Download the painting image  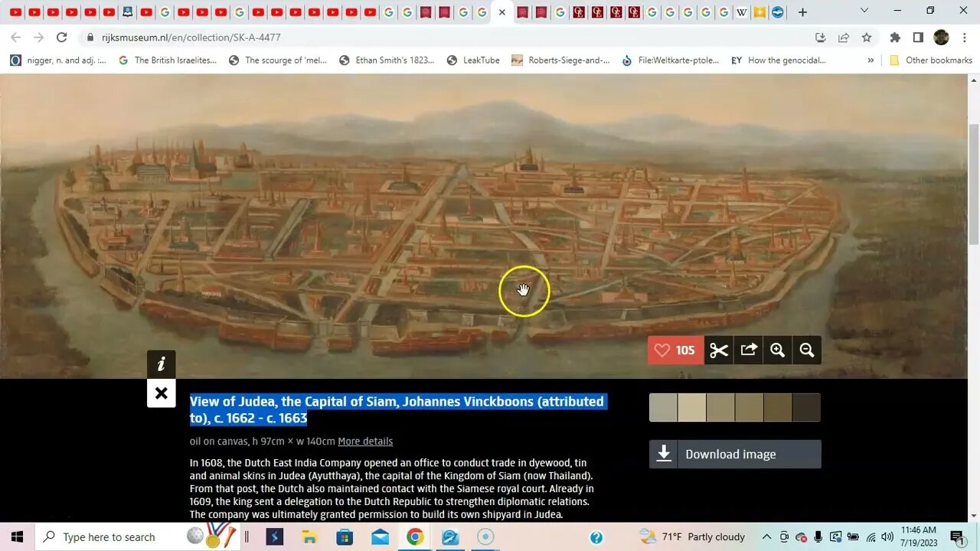[x=735, y=454]
